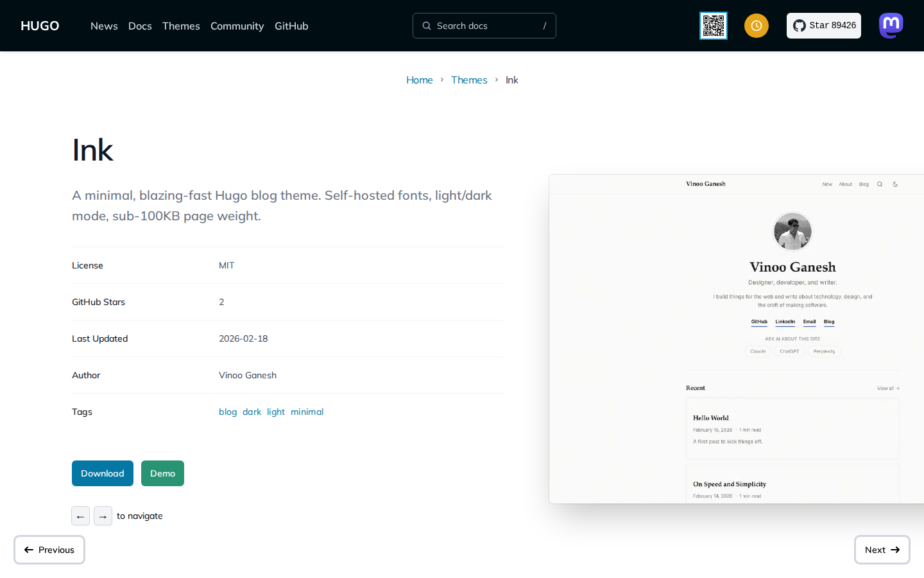Click the 'Author' row label
Viewport: 924px width, 578px height.
[x=86, y=375]
